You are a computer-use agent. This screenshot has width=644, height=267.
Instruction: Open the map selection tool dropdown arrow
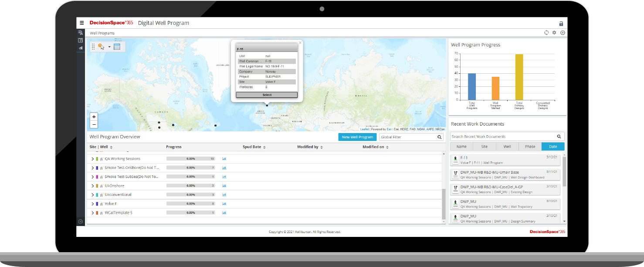pos(109,47)
